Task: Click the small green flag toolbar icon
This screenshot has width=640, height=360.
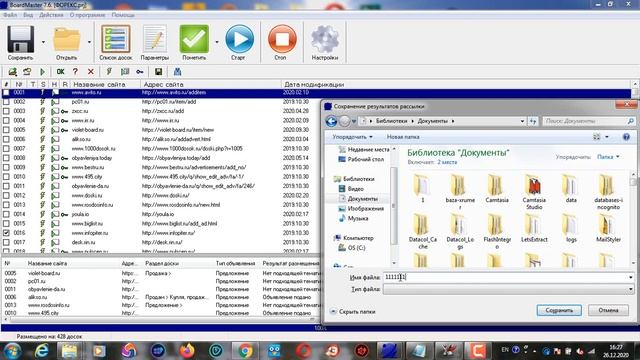Action: click(x=125, y=72)
